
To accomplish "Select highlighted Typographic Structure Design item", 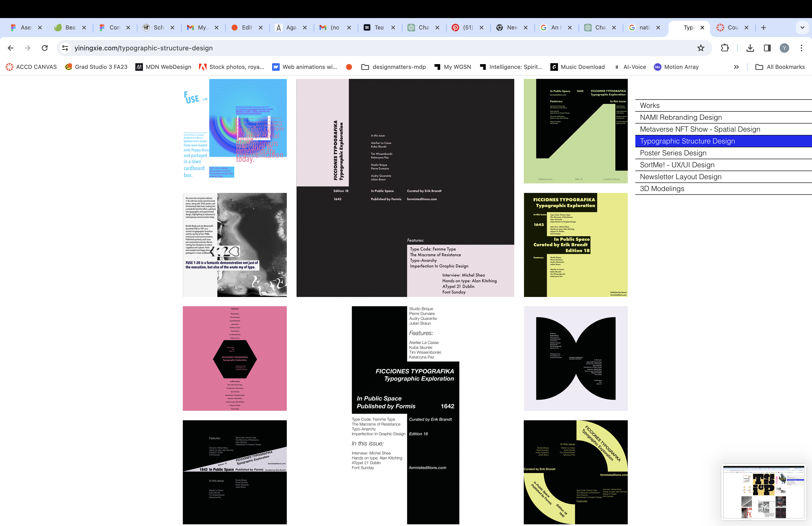I will point(687,141).
